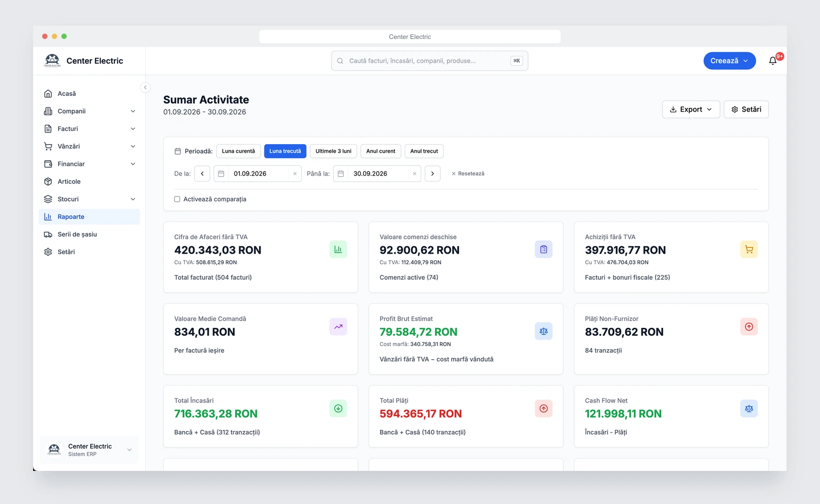Click the green chart icon on Cifra de Afaceri card
The height and width of the screenshot is (504, 820).
338,249
